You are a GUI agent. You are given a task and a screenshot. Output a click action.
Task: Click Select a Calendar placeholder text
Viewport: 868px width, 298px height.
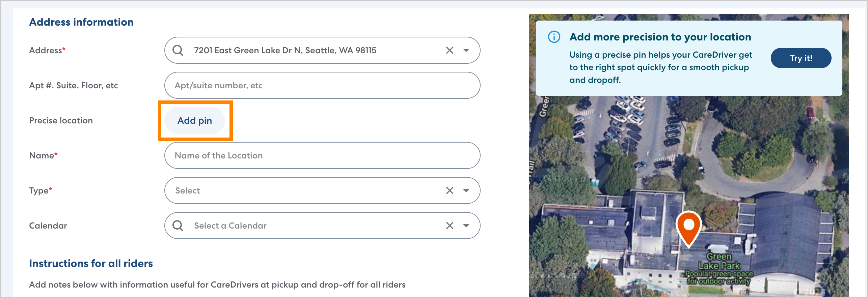click(230, 226)
